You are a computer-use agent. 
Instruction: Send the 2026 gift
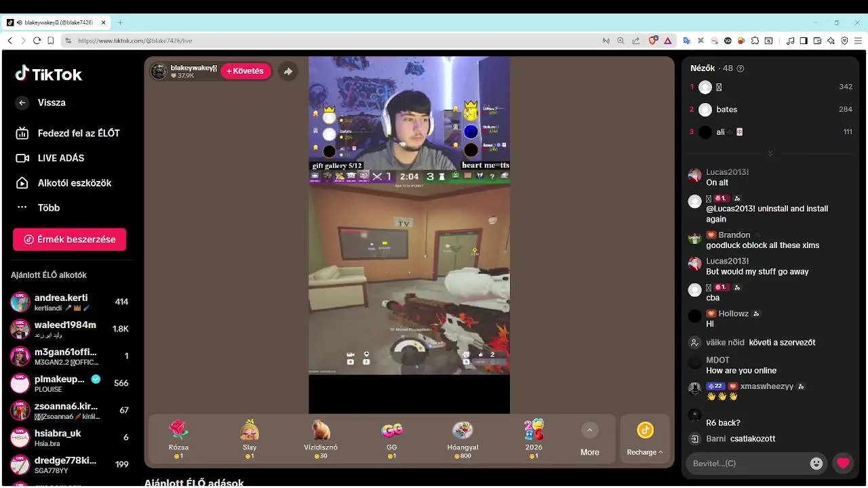pos(534,439)
